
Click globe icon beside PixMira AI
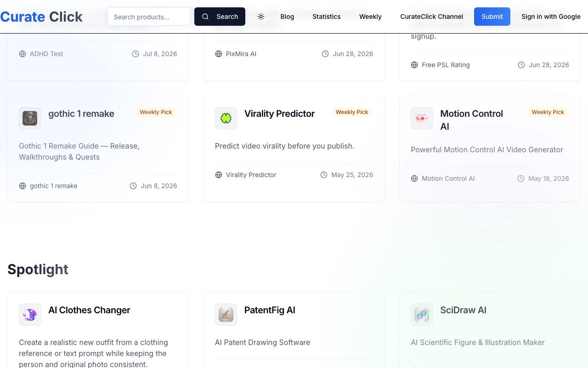pos(219,54)
